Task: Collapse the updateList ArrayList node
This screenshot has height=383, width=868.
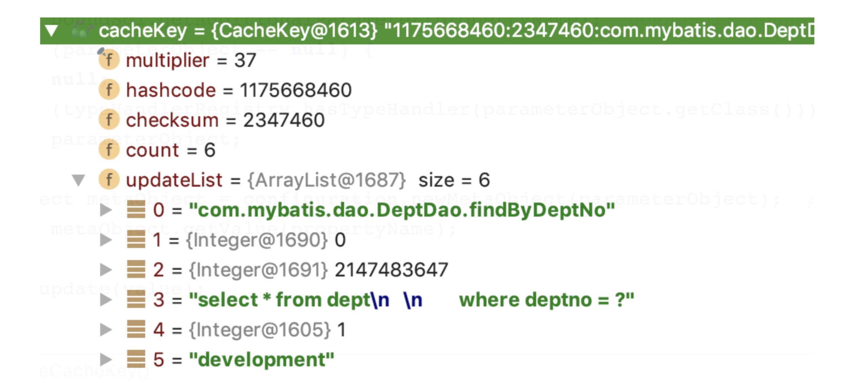Action: (79, 180)
